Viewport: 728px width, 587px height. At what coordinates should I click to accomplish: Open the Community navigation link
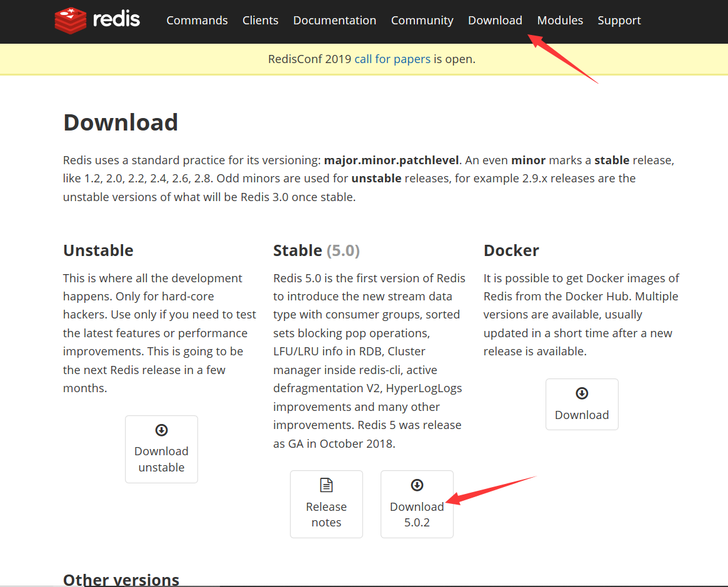tap(422, 21)
